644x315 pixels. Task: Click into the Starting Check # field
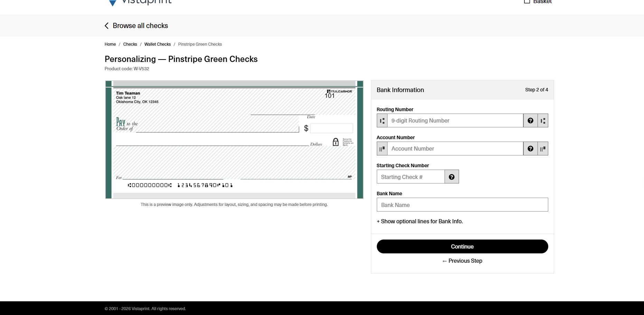point(411,177)
